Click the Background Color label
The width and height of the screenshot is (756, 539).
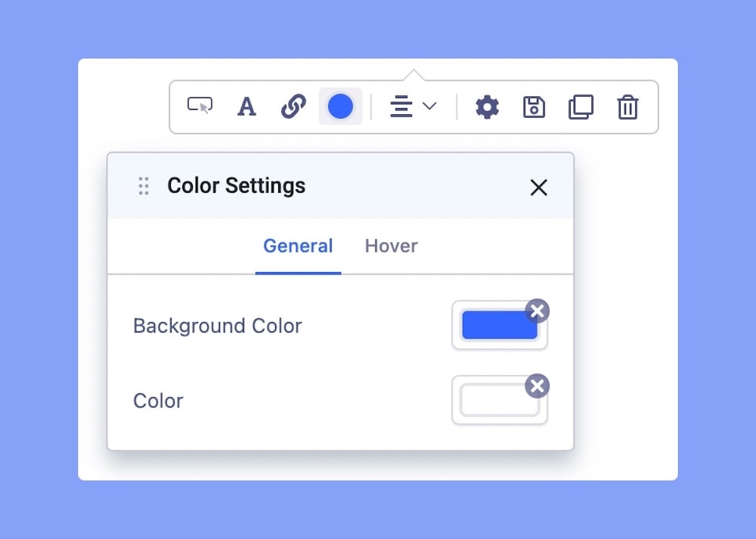pyautogui.click(x=217, y=326)
